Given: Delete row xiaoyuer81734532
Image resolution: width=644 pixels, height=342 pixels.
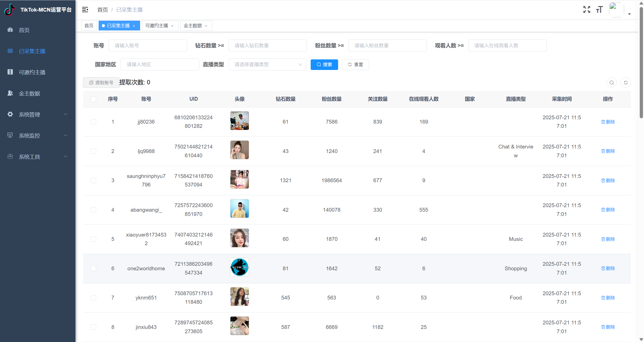Looking at the screenshot, I should point(608,239).
